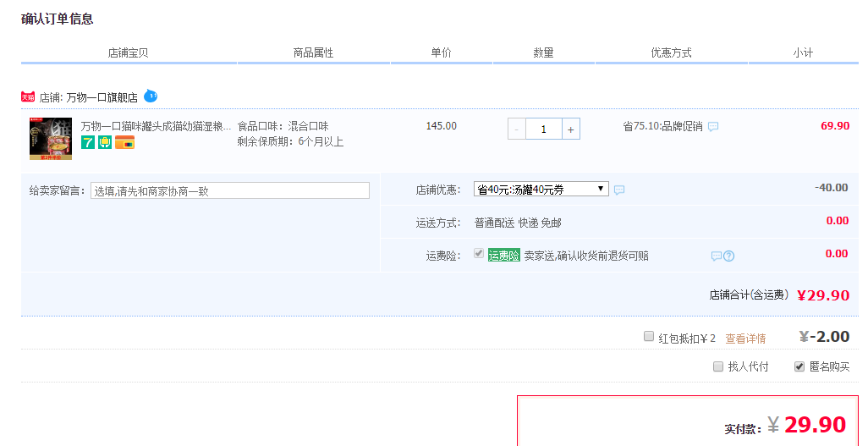This screenshot has height=446, width=868.
Task: Click the ¥-2.00 red envelope amount
Action: pyautogui.click(x=824, y=336)
